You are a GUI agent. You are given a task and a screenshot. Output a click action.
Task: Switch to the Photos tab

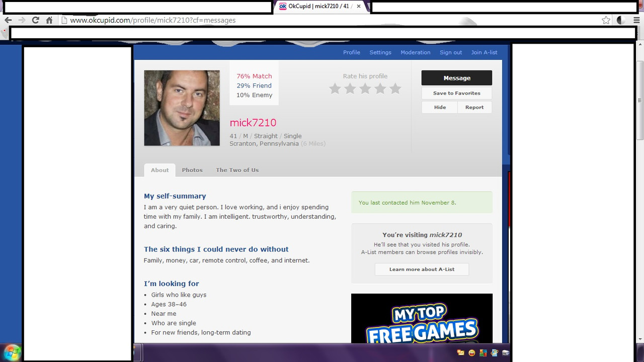click(192, 170)
